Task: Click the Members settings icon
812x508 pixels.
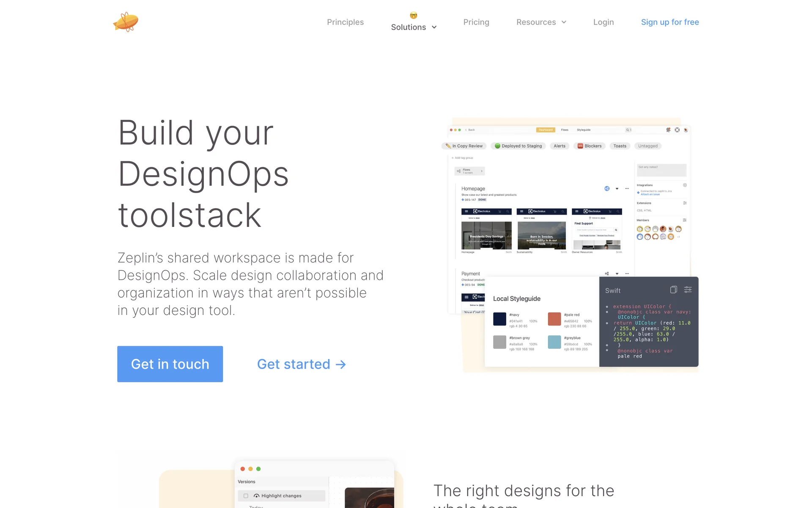Action: tap(685, 220)
